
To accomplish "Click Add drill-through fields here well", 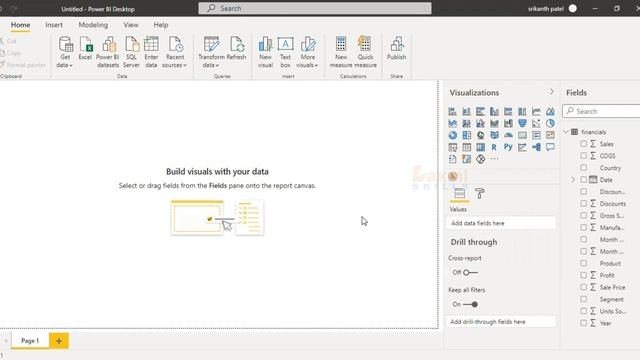I will coord(501,322).
